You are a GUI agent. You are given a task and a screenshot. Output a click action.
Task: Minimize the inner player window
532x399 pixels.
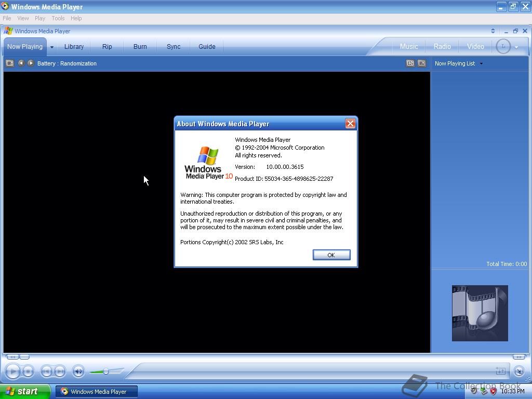[x=506, y=31]
